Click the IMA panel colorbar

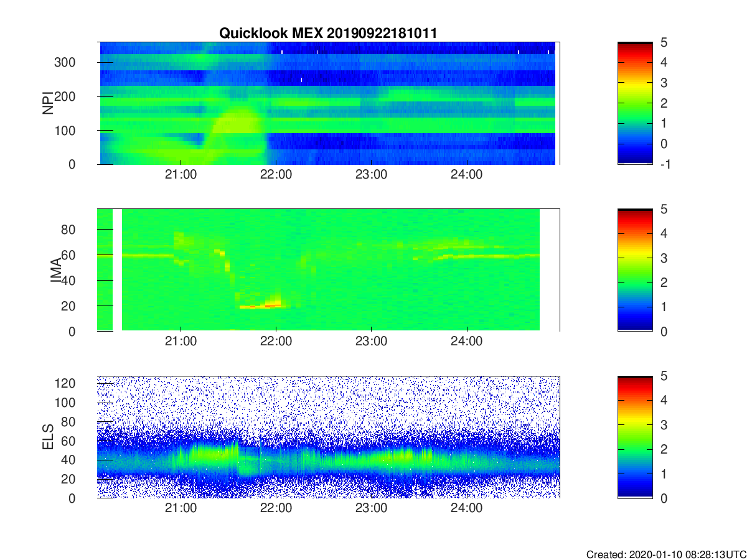tap(635, 270)
